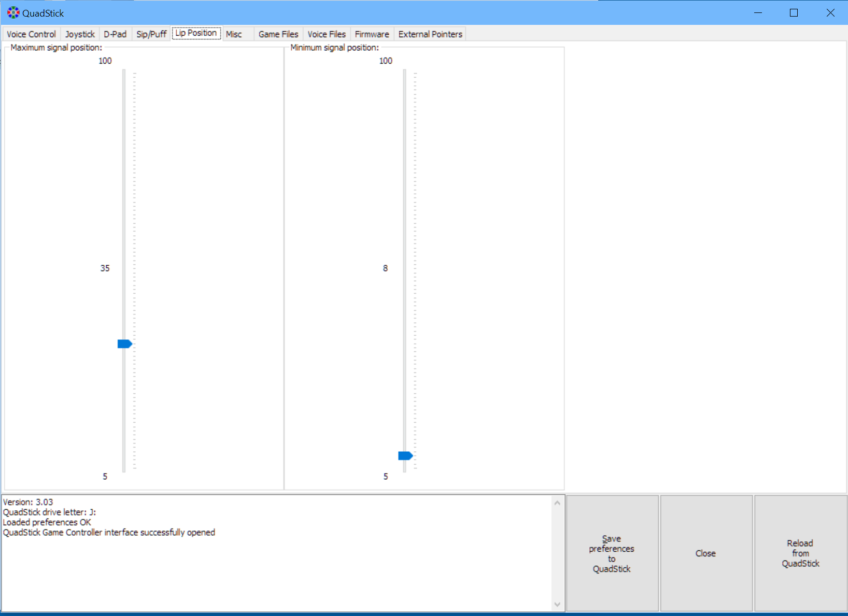Screen dimensions: 848x616
Task: Open the Voice Control tab
Action: [x=31, y=34]
